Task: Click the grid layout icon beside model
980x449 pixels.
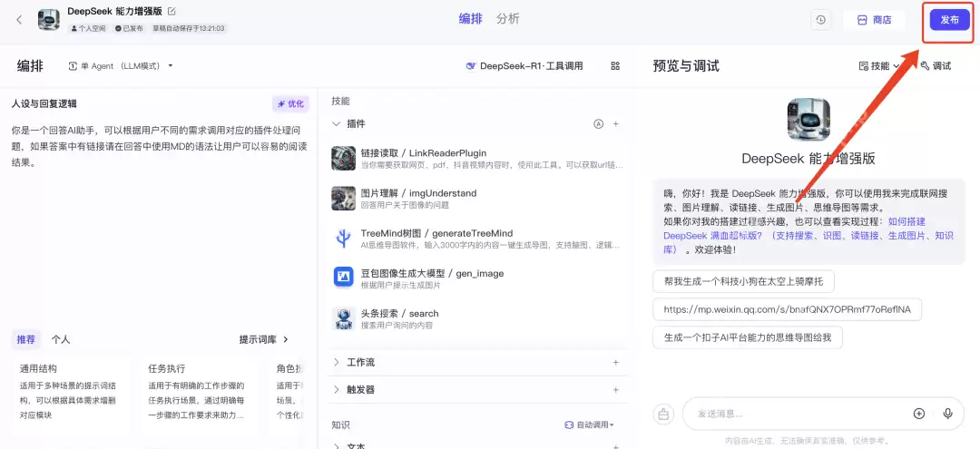Action: [615, 65]
